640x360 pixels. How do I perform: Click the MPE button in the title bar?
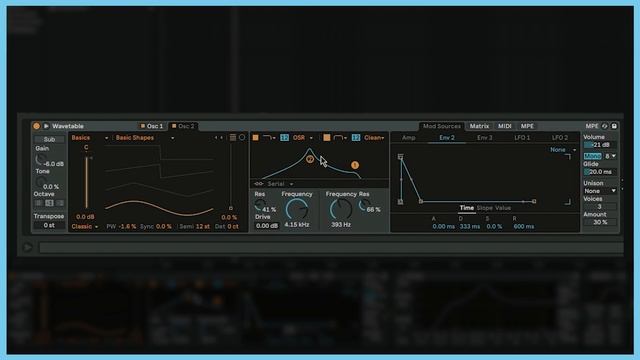[x=592, y=126]
